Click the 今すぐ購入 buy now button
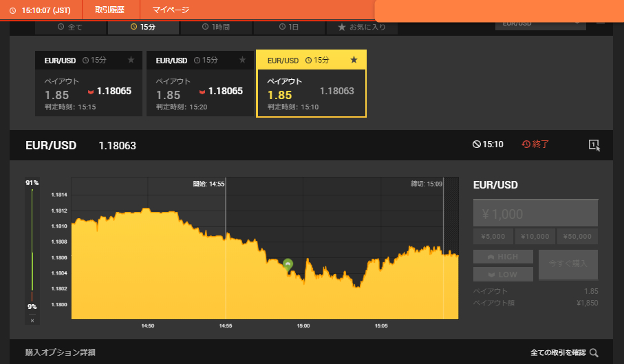The width and height of the screenshot is (624, 364). [568, 265]
